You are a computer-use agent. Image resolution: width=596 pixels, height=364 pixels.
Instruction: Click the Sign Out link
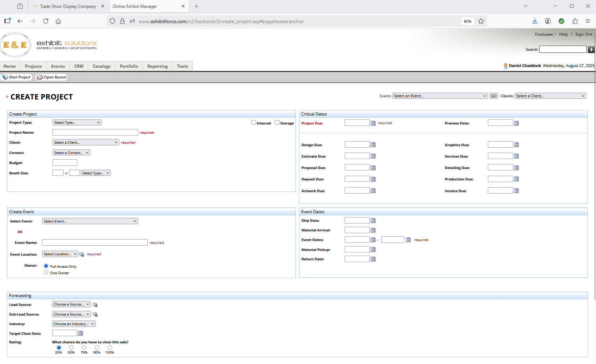pyautogui.click(x=584, y=34)
